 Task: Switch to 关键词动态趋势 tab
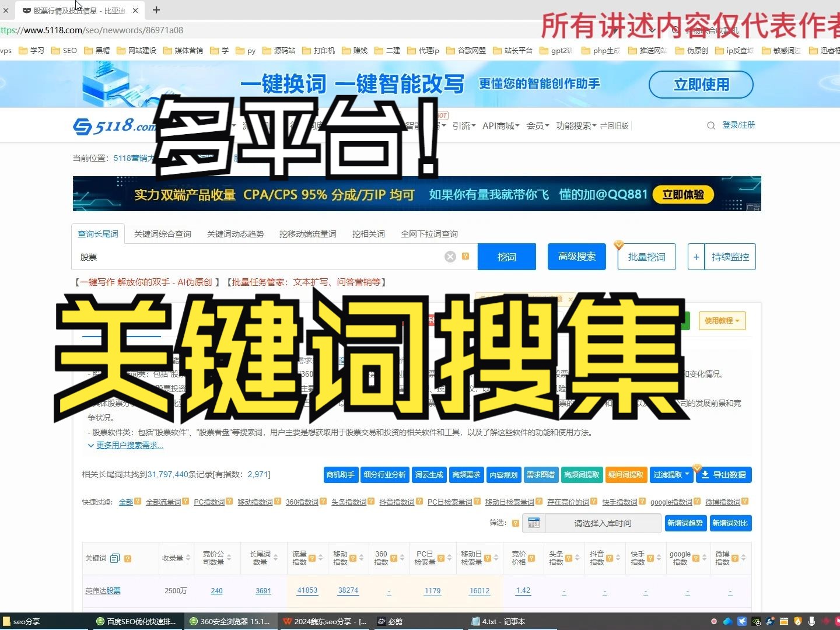pos(236,234)
